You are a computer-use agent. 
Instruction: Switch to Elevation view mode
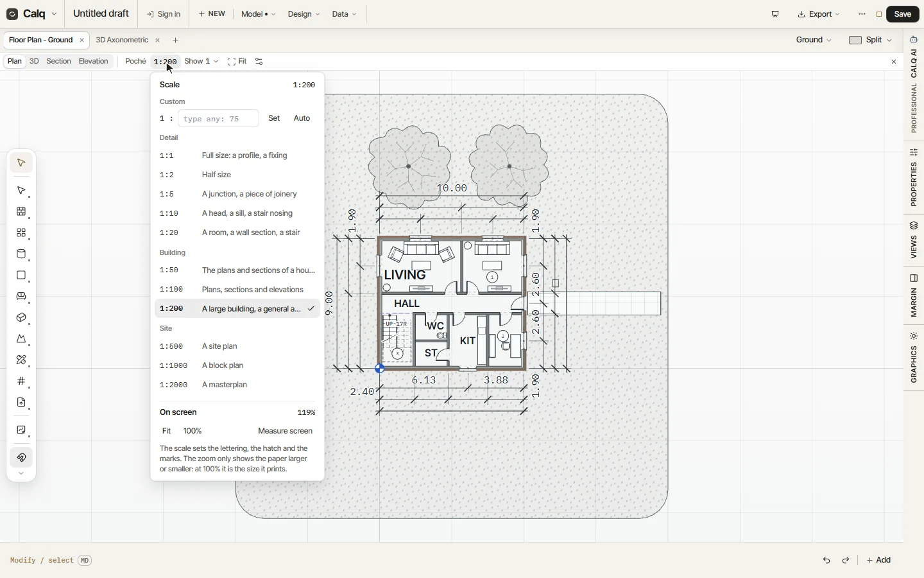point(94,62)
